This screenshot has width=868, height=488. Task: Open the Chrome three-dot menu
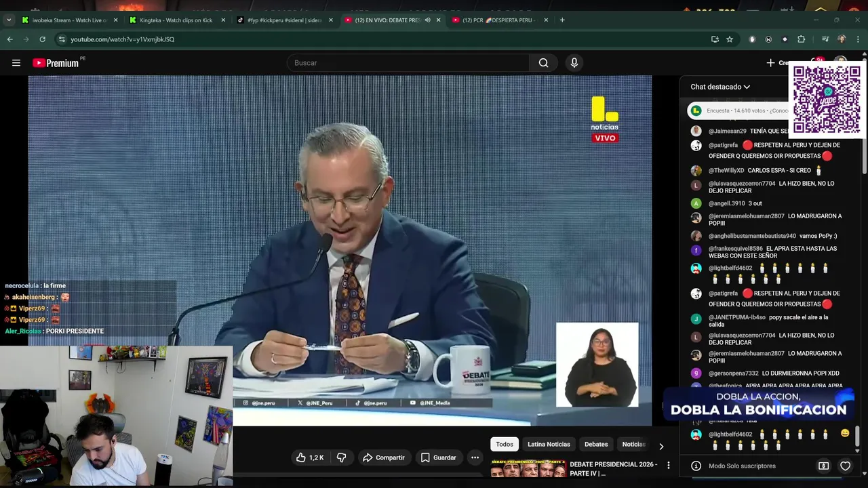(858, 39)
